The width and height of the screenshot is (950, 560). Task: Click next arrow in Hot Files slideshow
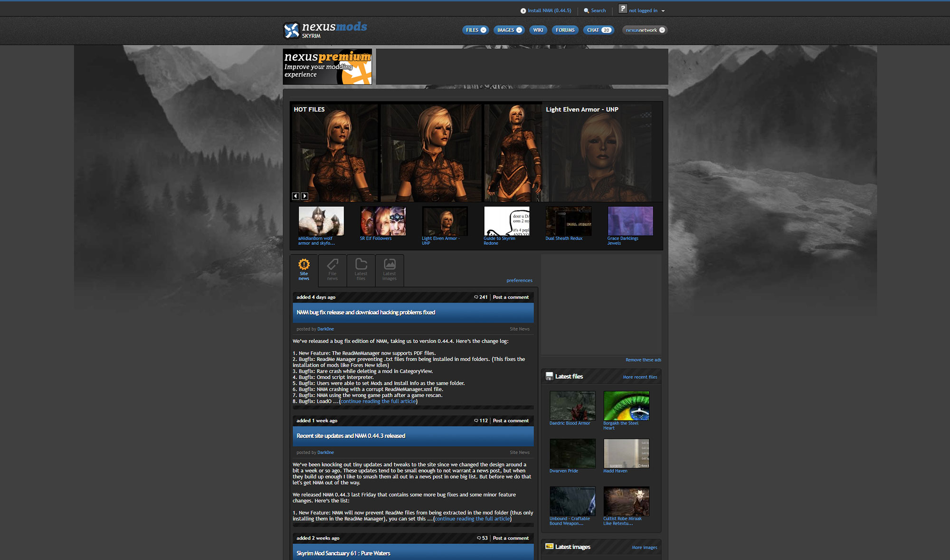point(304,196)
